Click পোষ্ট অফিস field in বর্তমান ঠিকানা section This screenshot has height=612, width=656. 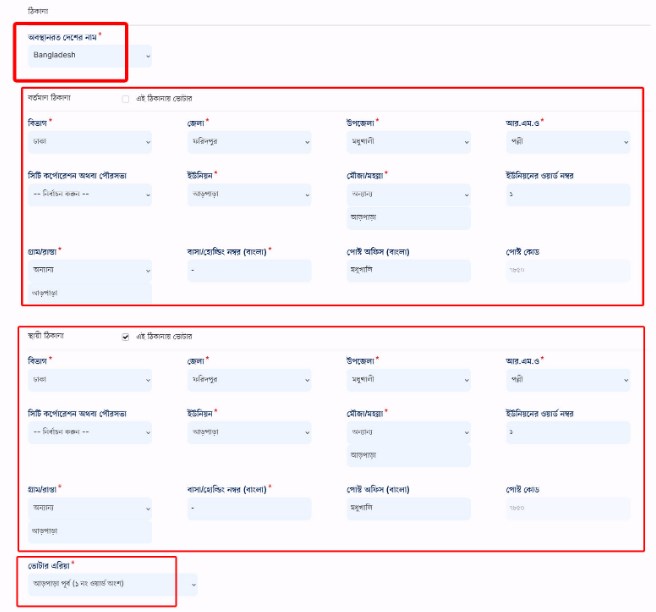(408, 270)
